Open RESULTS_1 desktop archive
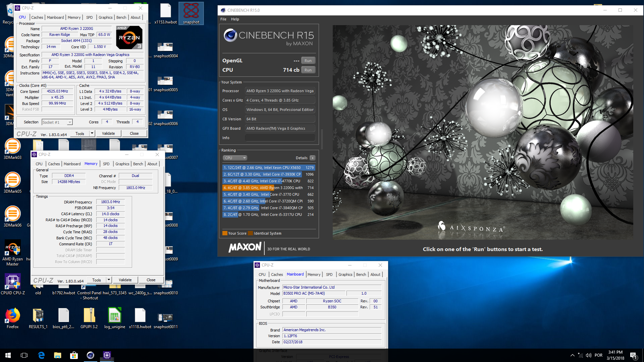Image resolution: width=644 pixels, height=362 pixels. (x=38, y=318)
